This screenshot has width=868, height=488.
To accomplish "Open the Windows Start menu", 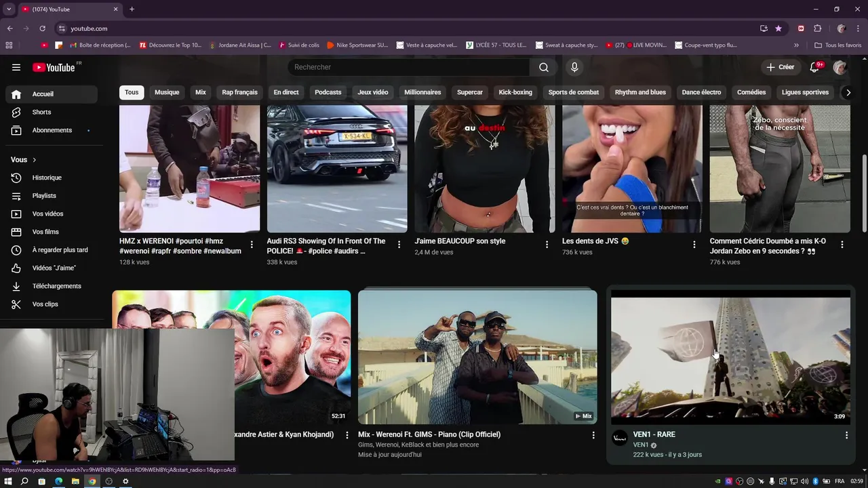I will click(8, 481).
